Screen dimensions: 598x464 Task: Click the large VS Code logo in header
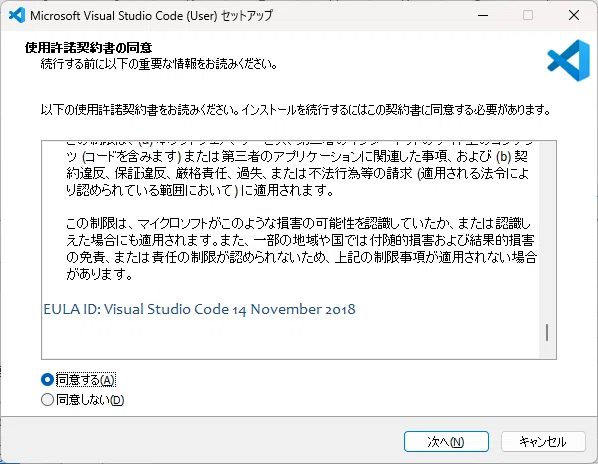tap(569, 61)
